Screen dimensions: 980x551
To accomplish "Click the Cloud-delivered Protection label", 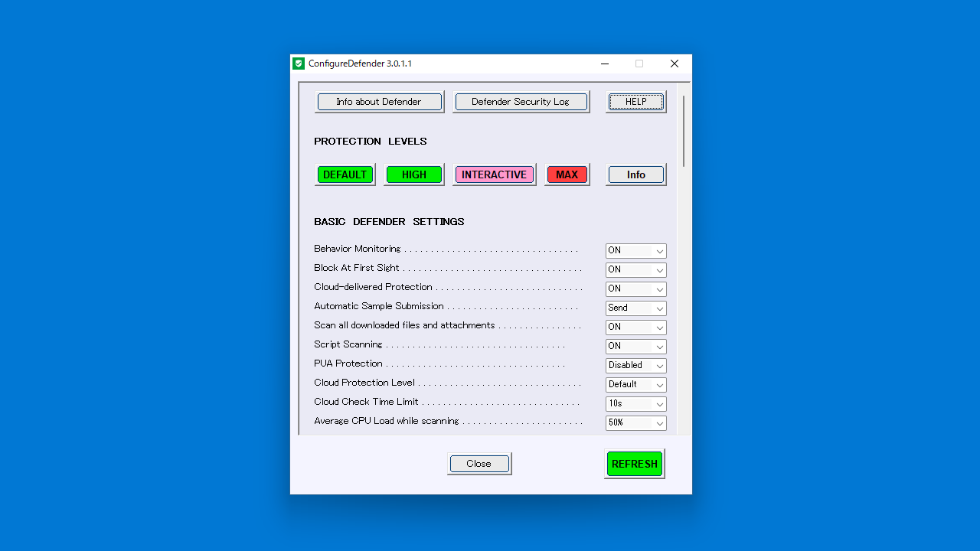I will (x=373, y=287).
